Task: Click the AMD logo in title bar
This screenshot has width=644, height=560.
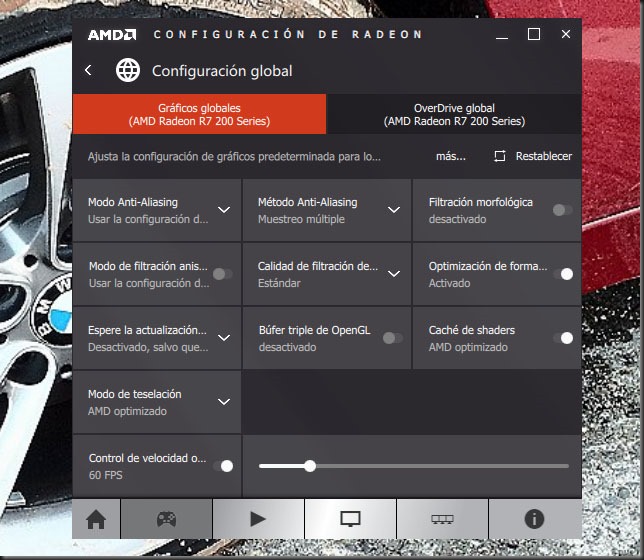Action: pyautogui.click(x=112, y=35)
